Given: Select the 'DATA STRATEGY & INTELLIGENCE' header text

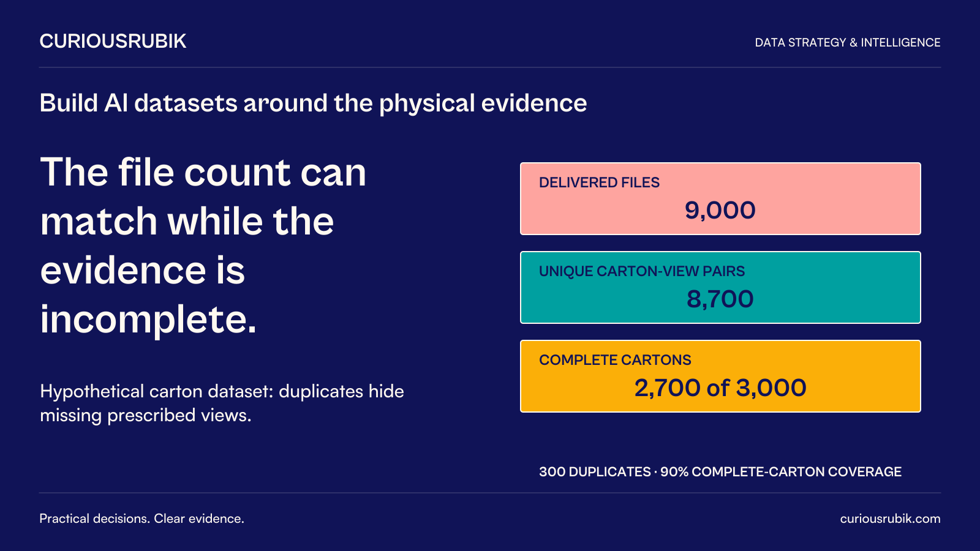Looking at the screenshot, I should point(848,42).
